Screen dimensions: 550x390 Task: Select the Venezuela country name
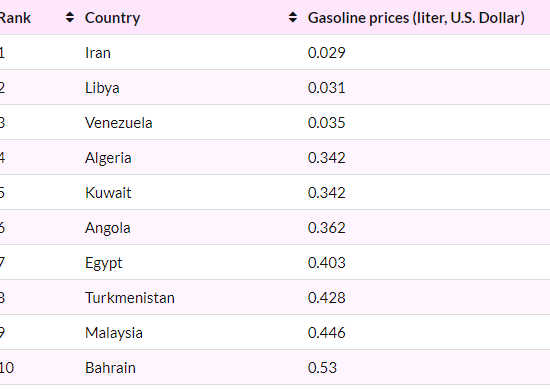[119, 123]
